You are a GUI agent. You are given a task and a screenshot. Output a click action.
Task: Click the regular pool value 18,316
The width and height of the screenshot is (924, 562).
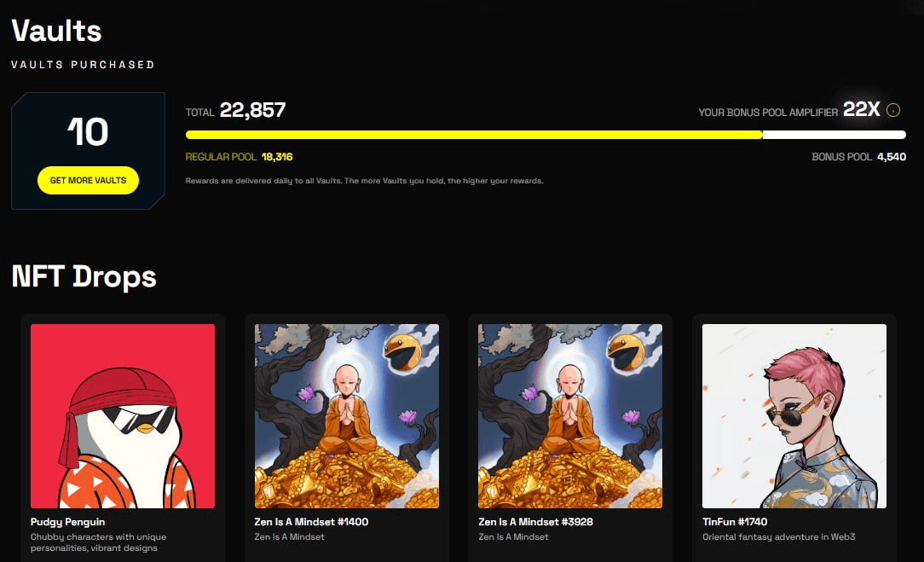[x=277, y=157]
